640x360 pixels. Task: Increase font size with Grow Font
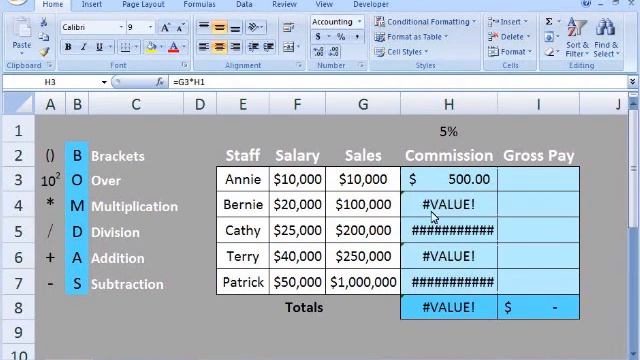(165, 27)
